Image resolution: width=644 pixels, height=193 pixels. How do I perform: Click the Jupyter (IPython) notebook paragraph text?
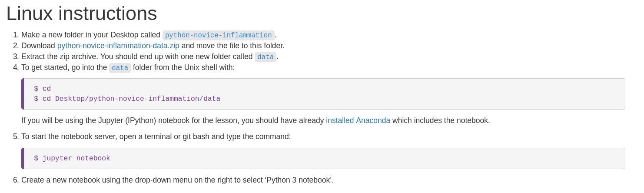(x=173, y=120)
